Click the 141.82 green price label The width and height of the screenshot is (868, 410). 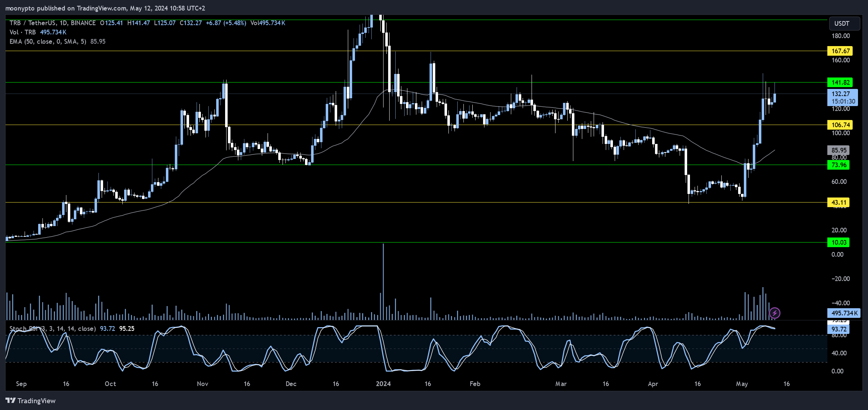point(840,82)
